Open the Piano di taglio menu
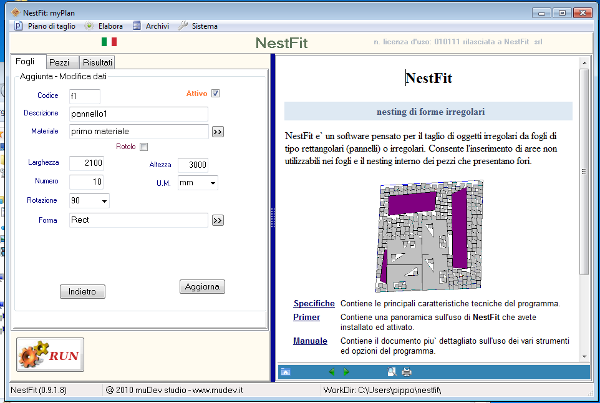 [x=45, y=26]
